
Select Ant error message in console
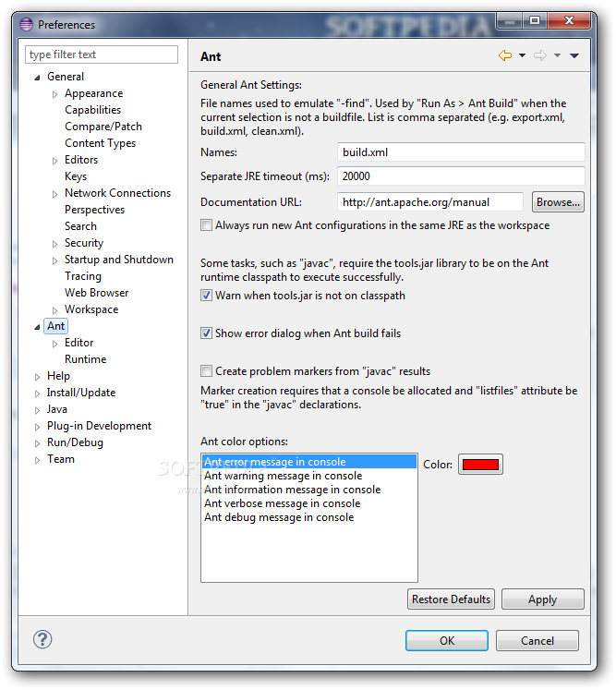pos(308,462)
